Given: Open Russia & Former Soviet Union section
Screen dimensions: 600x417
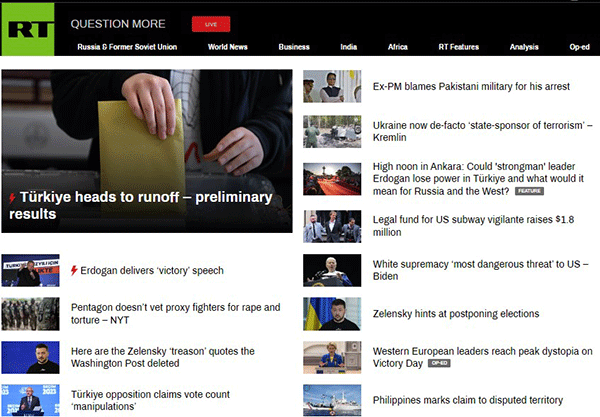Looking at the screenshot, I should click(x=127, y=47).
